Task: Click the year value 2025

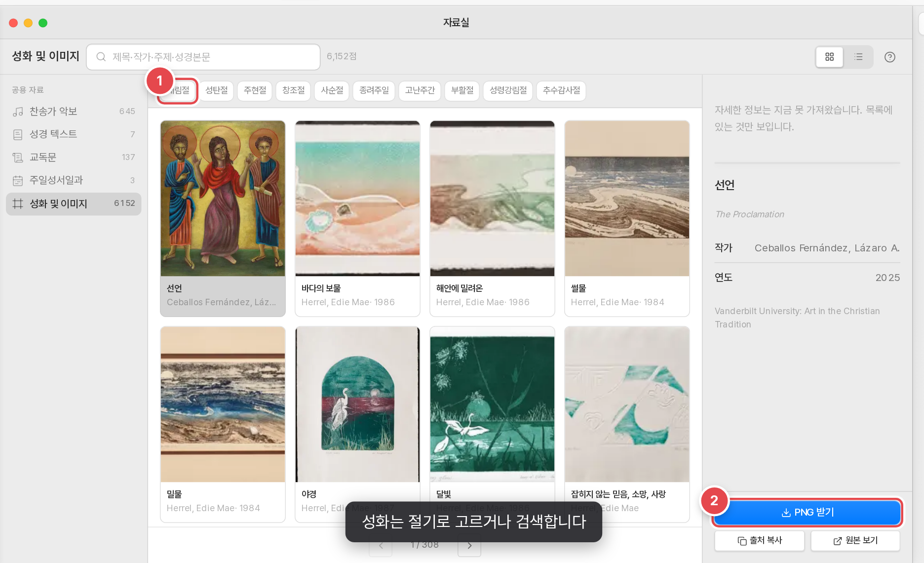Action: tap(887, 278)
